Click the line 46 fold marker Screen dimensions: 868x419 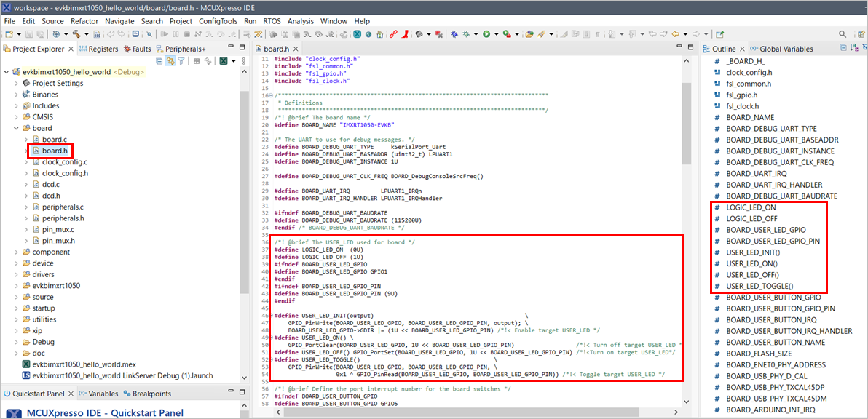[x=270, y=315]
